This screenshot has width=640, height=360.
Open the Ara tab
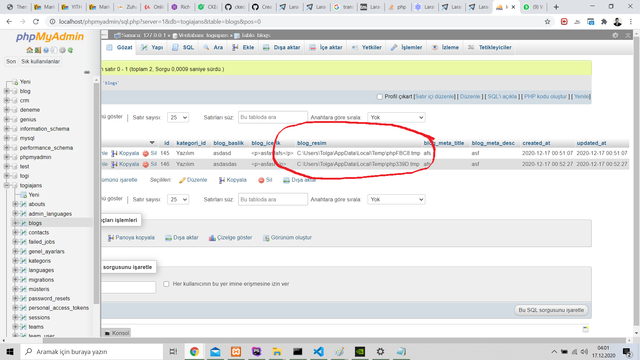pos(213,47)
